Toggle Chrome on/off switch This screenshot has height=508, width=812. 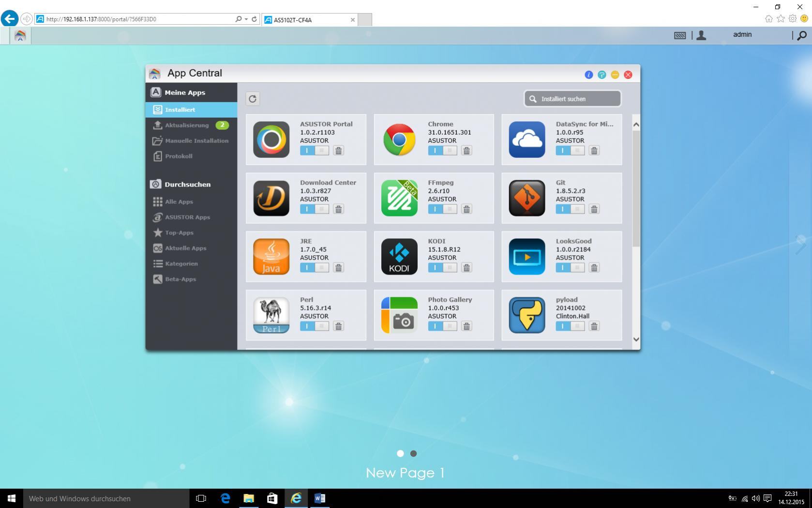442,151
